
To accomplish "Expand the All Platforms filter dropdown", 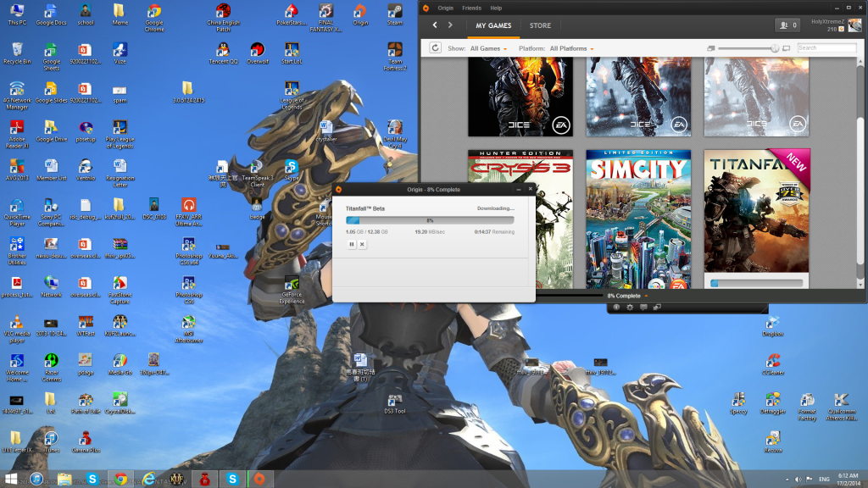I will coord(572,49).
